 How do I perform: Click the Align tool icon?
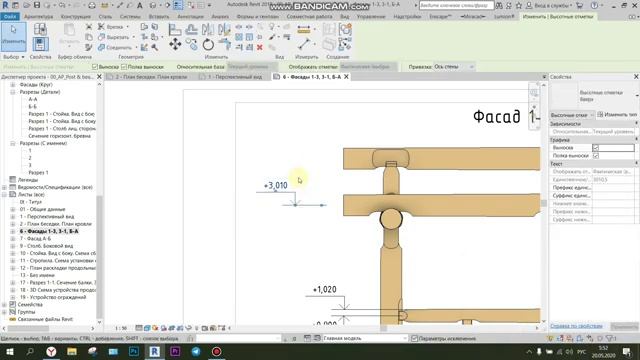click(175, 29)
